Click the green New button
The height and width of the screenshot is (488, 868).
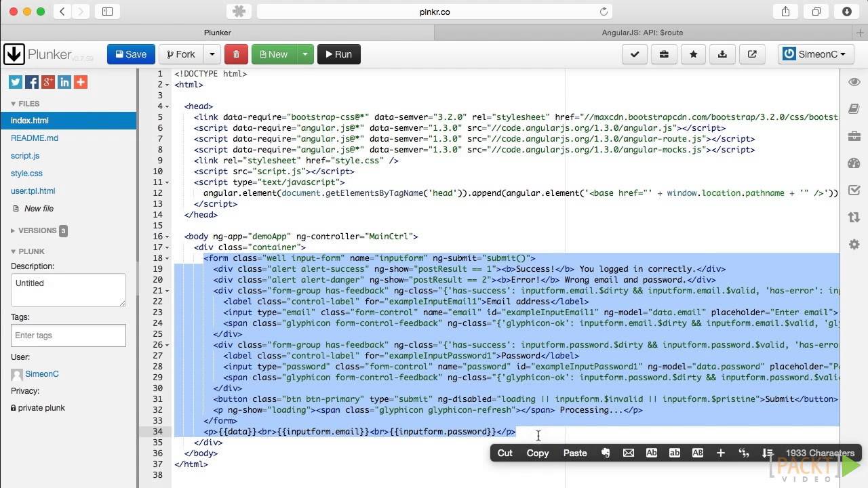tap(274, 54)
